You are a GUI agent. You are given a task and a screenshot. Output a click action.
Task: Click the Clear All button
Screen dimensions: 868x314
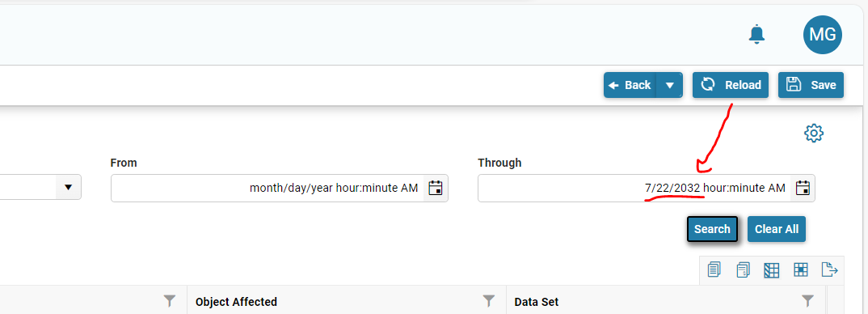click(x=777, y=229)
